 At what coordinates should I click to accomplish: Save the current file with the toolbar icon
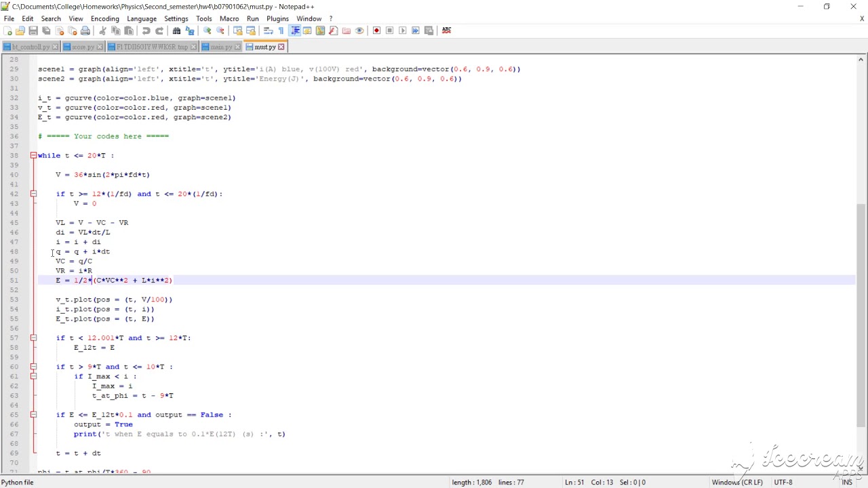33,30
